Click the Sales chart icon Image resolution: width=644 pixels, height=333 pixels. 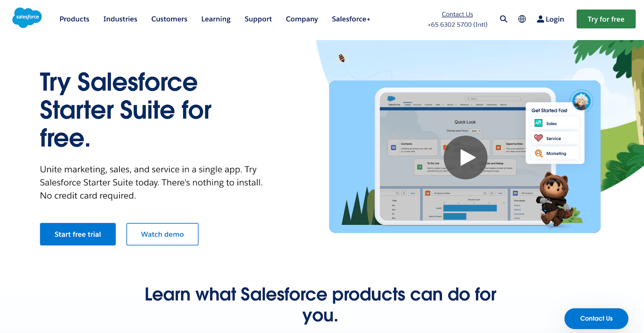click(539, 123)
